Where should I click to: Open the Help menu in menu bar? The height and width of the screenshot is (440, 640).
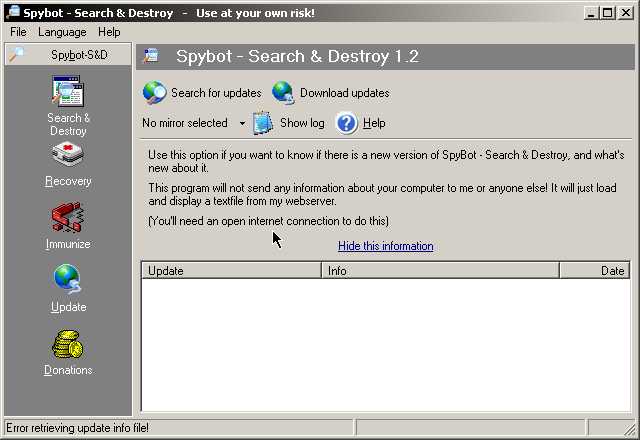[109, 32]
